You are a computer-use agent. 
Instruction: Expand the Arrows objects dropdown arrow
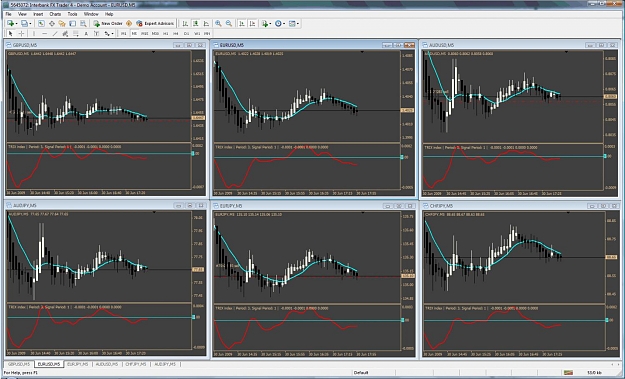pos(113,33)
